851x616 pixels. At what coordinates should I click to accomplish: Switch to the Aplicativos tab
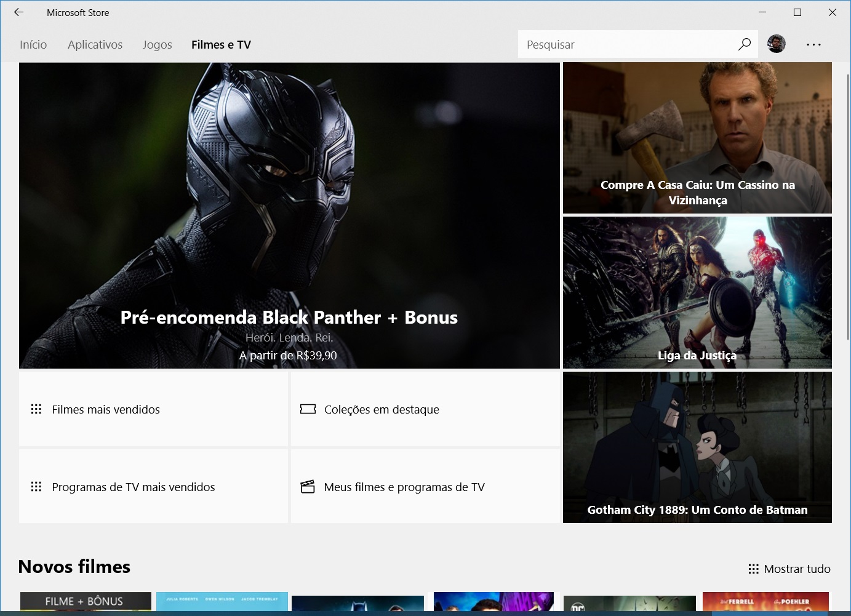tap(95, 44)
